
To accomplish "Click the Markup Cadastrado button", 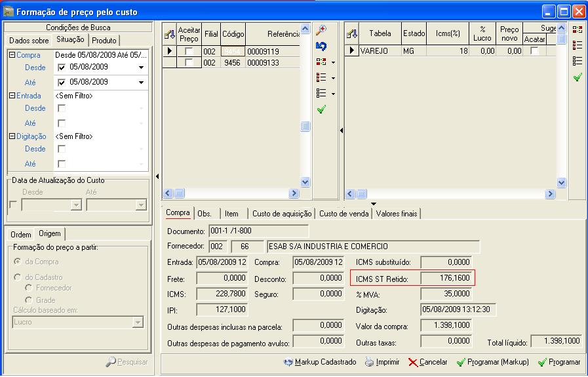I will tap(320, 362).
